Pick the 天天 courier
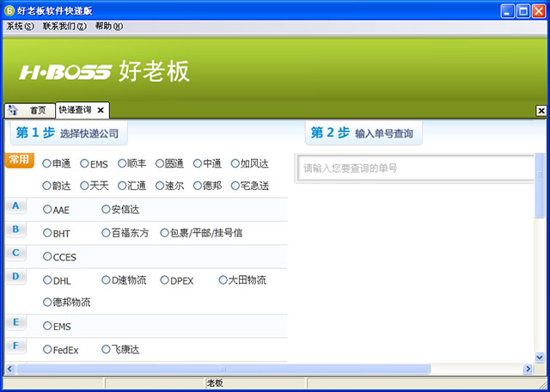550x392 pixels. click(84, 186)
